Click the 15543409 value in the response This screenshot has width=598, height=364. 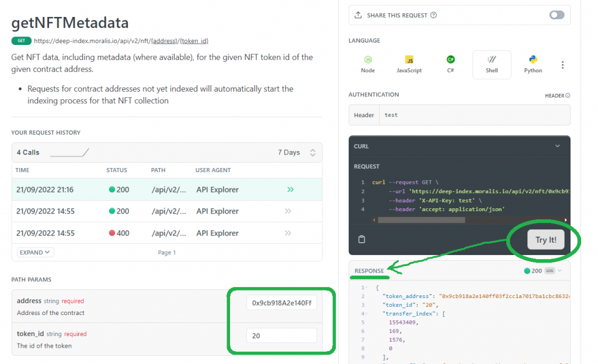coord(404,323)
